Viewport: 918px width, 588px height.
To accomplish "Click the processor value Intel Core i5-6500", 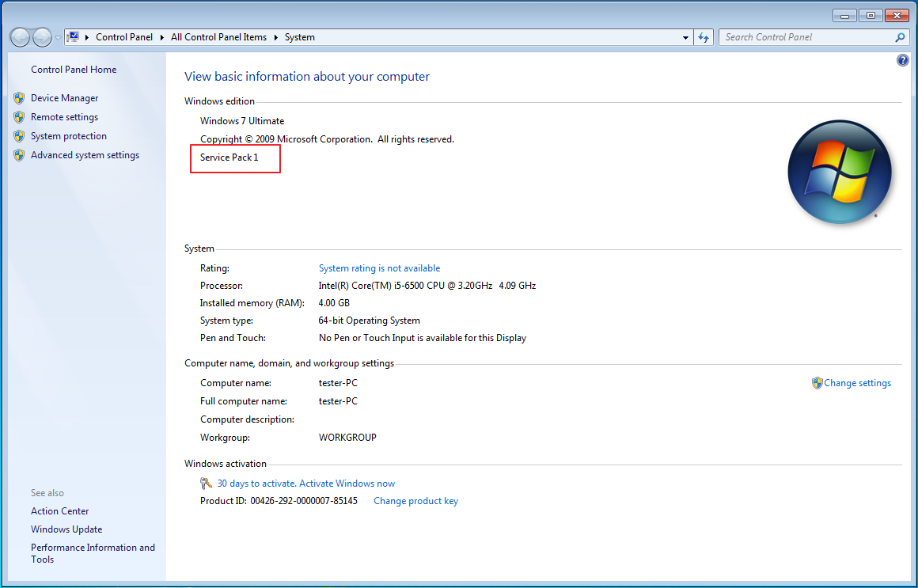I will coord(427,285).
